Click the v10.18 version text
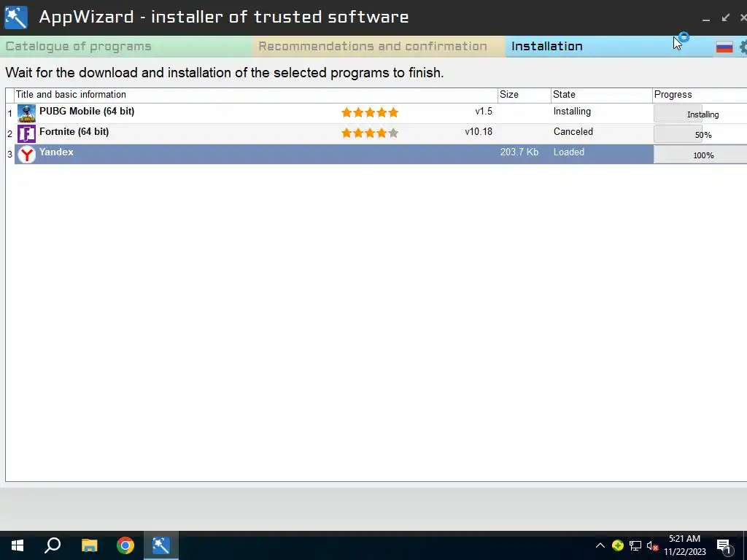The width and height of the screenshot is (747, 560). pos(479,132)
